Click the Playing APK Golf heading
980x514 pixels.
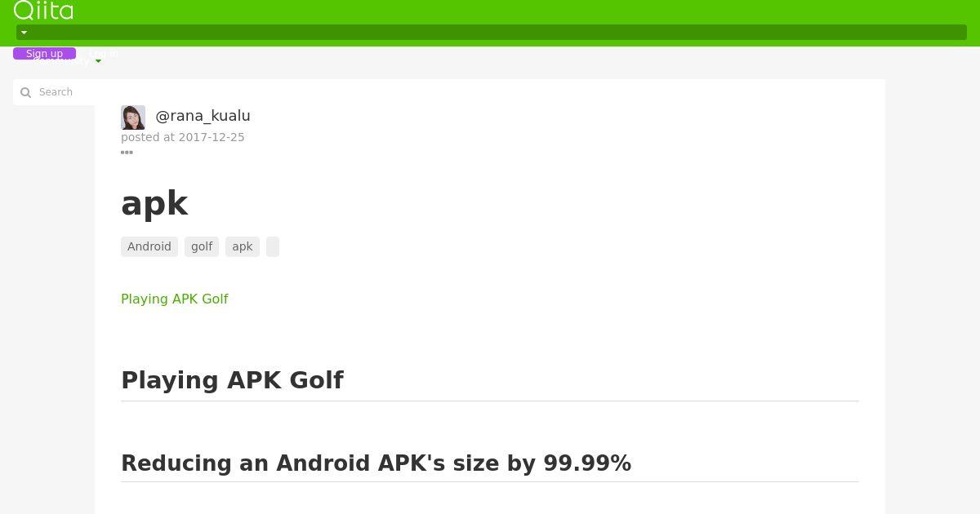tap(232, 380)
